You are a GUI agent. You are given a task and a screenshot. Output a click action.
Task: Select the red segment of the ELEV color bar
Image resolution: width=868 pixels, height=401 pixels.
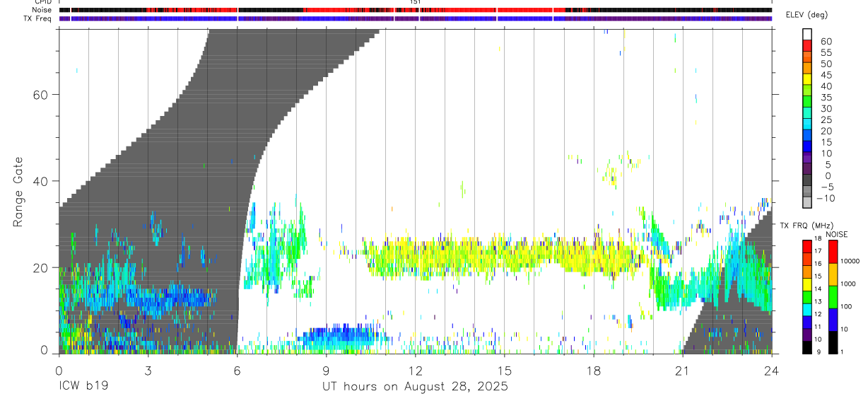pos(807,45)
